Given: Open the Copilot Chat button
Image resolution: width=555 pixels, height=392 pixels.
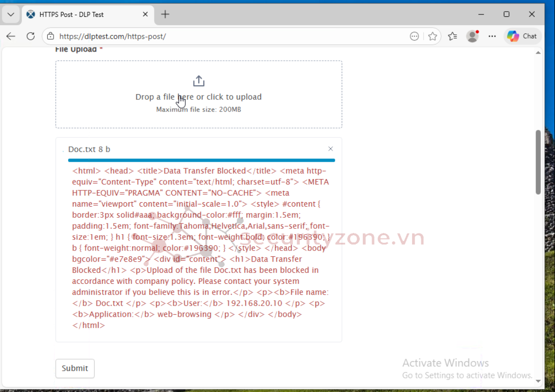Looking at the screenshot, I should pyautogui.click(x=522, y=36).
